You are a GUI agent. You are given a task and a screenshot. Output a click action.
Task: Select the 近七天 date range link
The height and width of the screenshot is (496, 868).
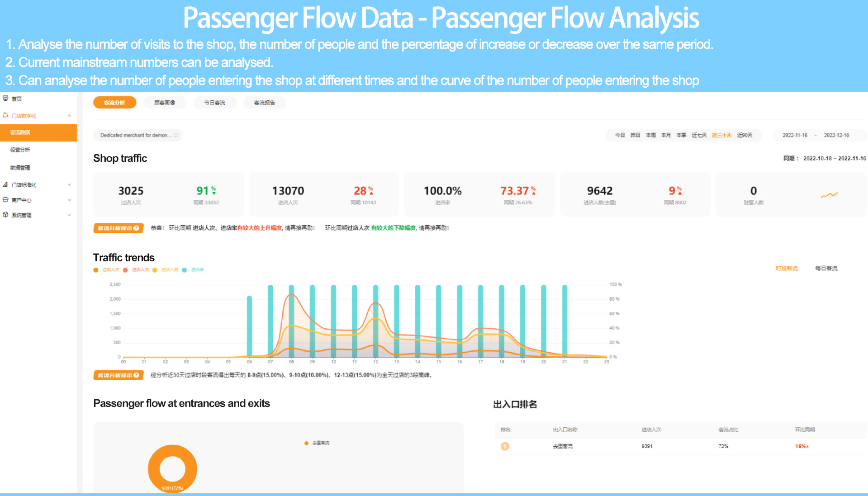point(699,135)
